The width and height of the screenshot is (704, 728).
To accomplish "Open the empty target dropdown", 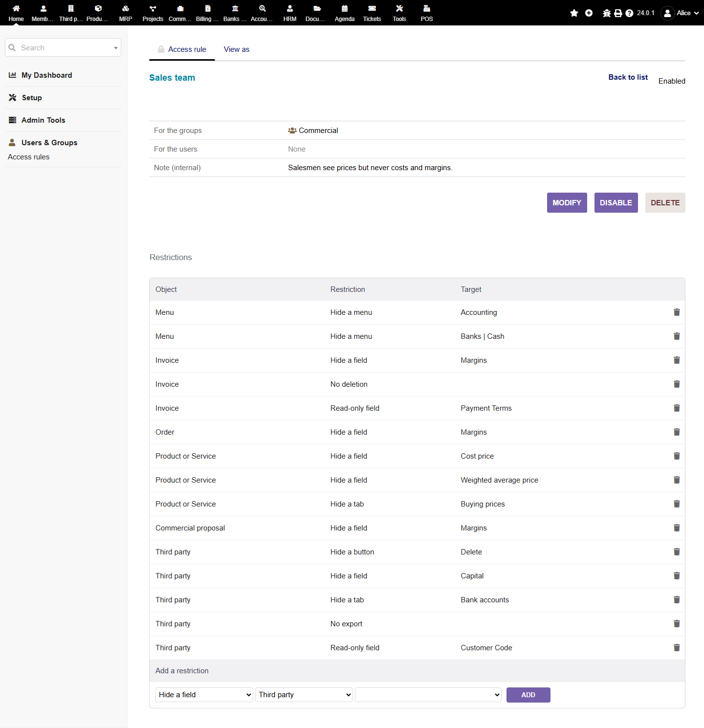I will (x=428, y=695).
